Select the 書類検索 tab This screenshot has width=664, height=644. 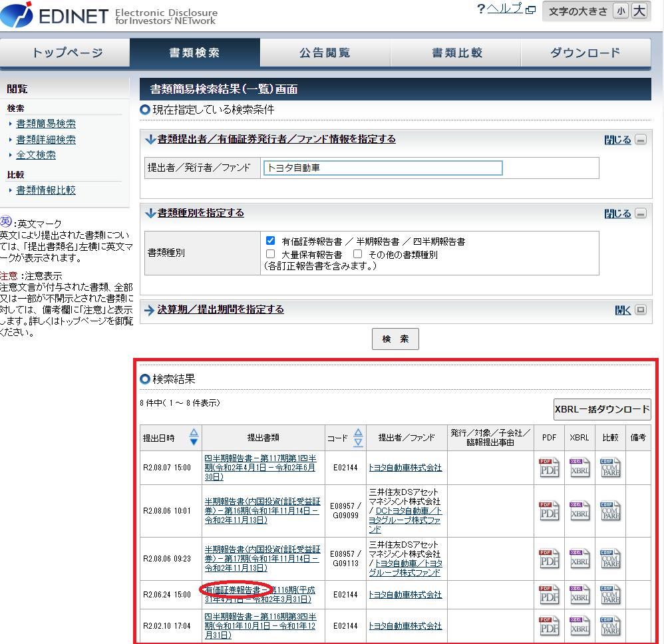(195, 53)
